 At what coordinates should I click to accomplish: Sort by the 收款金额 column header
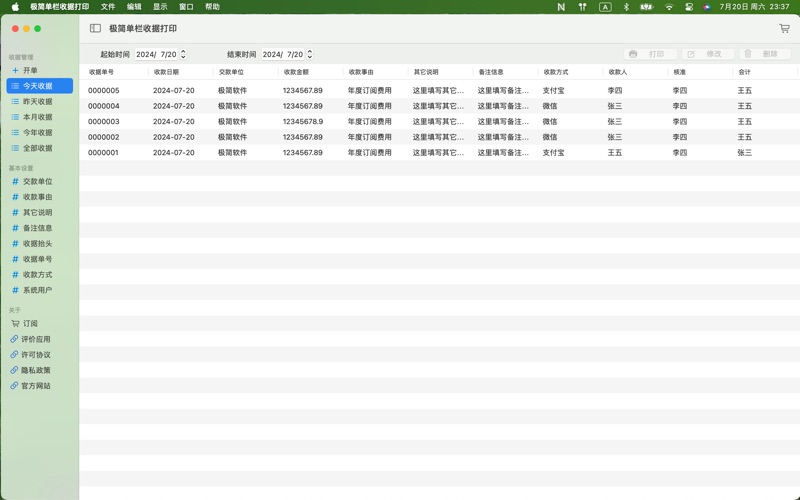296,72
